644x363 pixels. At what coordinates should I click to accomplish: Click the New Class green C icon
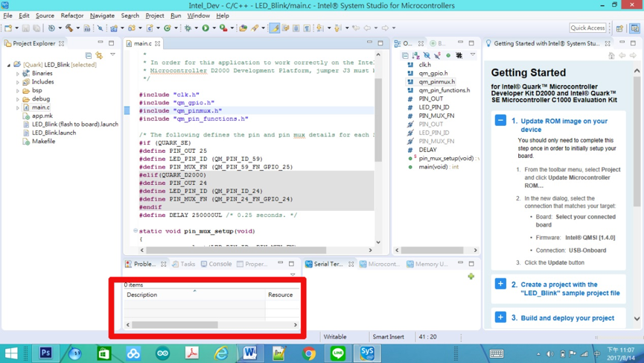click(168, 28)
